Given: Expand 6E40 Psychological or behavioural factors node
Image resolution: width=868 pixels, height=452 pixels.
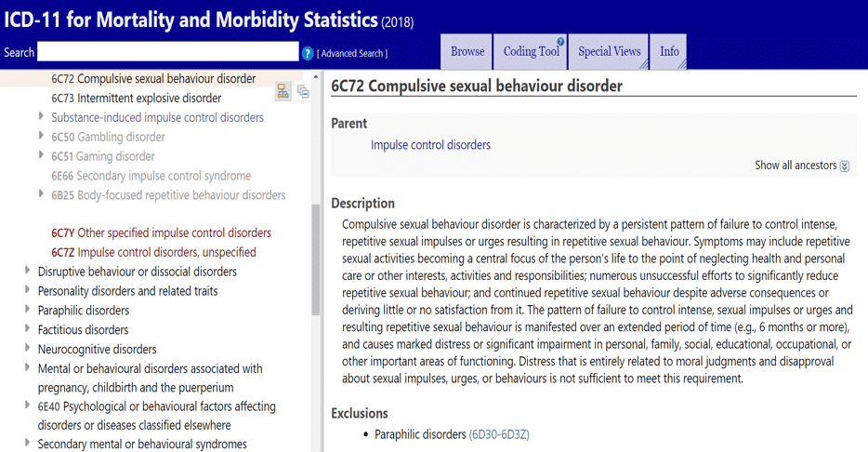Looking at the screenshot, I should 27,405.
